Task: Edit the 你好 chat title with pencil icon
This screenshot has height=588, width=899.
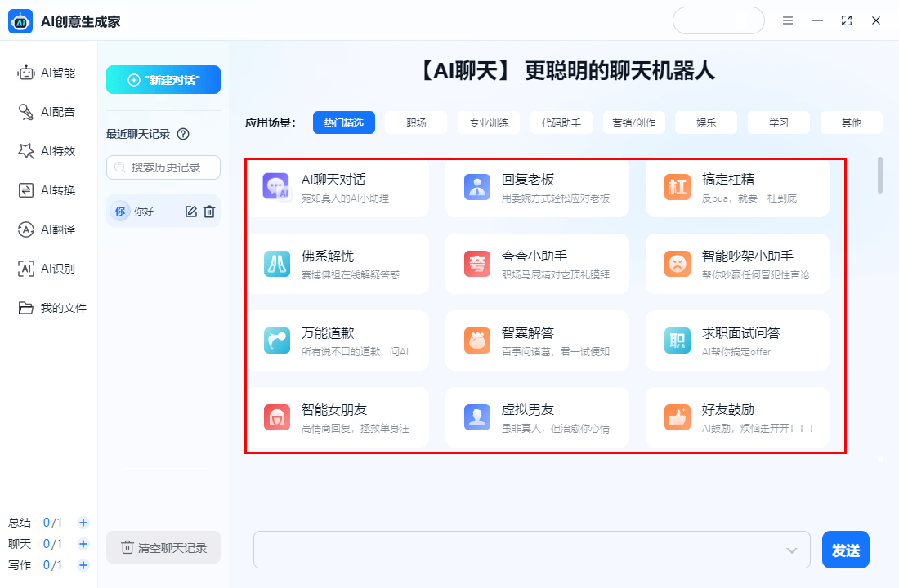Action: (x=190, y=211)
